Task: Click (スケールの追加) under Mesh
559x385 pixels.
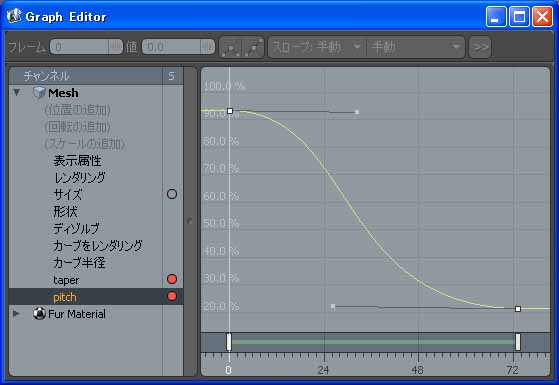Action: pyautogui.click(x=84, y=144)
